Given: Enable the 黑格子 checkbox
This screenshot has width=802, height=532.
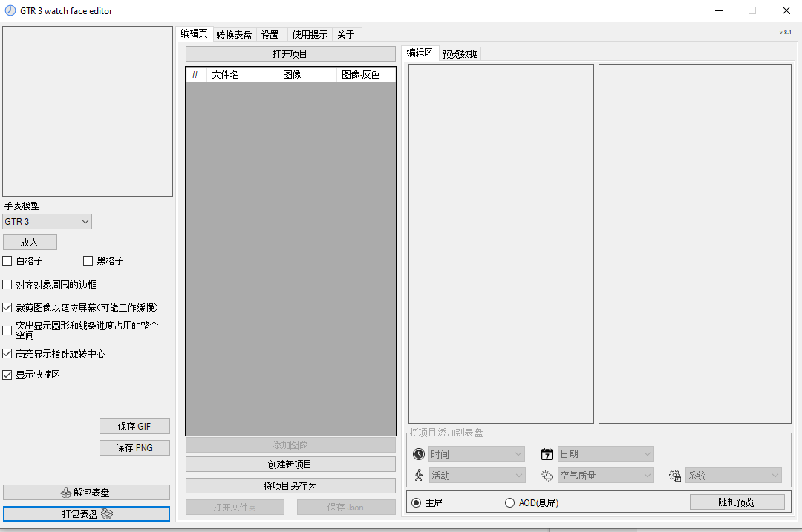Looking at the screenshot, I should coord(88,260).
